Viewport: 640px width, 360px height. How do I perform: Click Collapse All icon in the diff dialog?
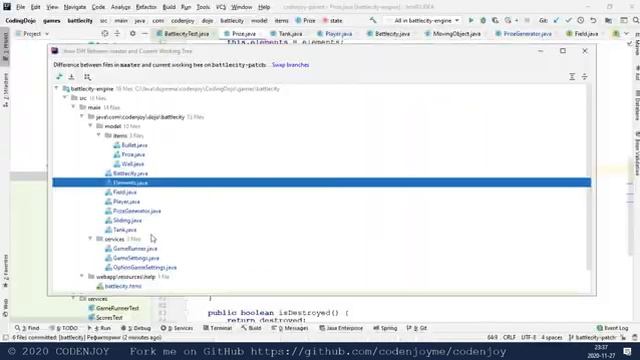tap(584, 77)
